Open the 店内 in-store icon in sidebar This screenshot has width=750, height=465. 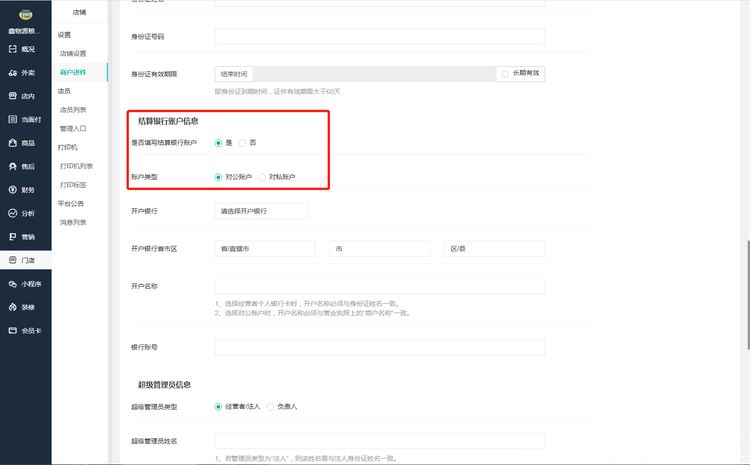(13, 96)
